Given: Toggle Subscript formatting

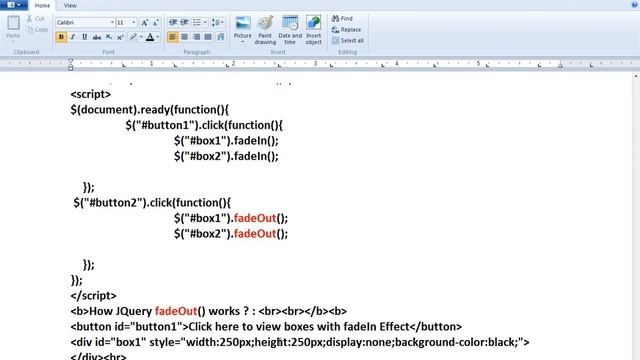Looking at the screenshot, I should [109, 37].
